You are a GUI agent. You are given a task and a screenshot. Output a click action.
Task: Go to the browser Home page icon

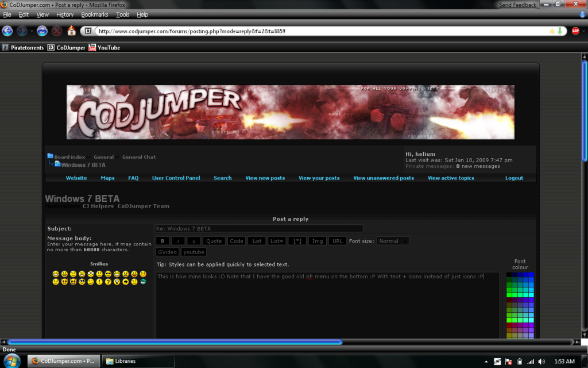pos(71,30)
